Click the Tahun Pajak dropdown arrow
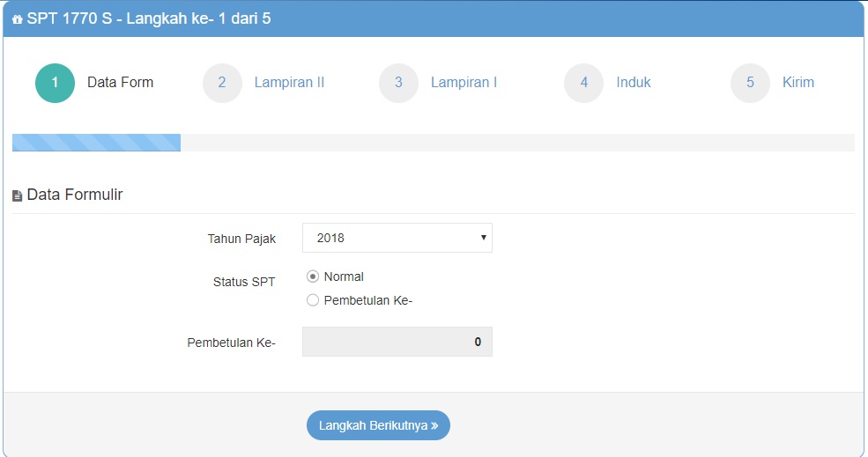868x457 pixels. pyautogui.click(x=483, y=238)
